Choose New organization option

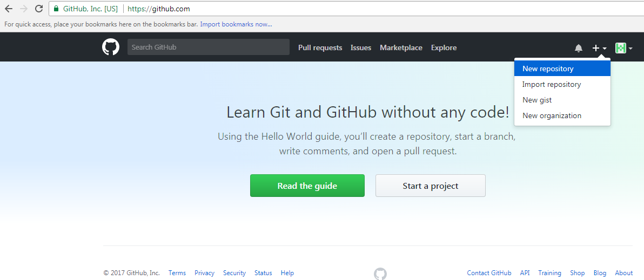pyautogui.click(x=552, y=115)
